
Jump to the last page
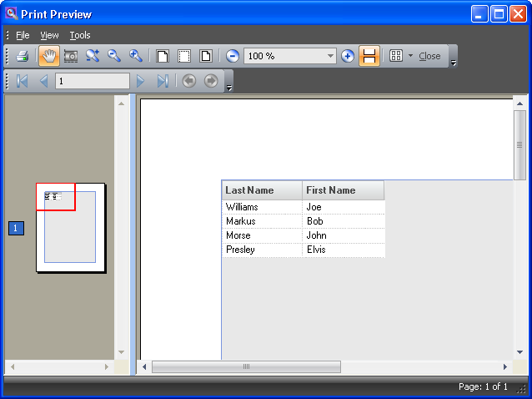[163, 81]
